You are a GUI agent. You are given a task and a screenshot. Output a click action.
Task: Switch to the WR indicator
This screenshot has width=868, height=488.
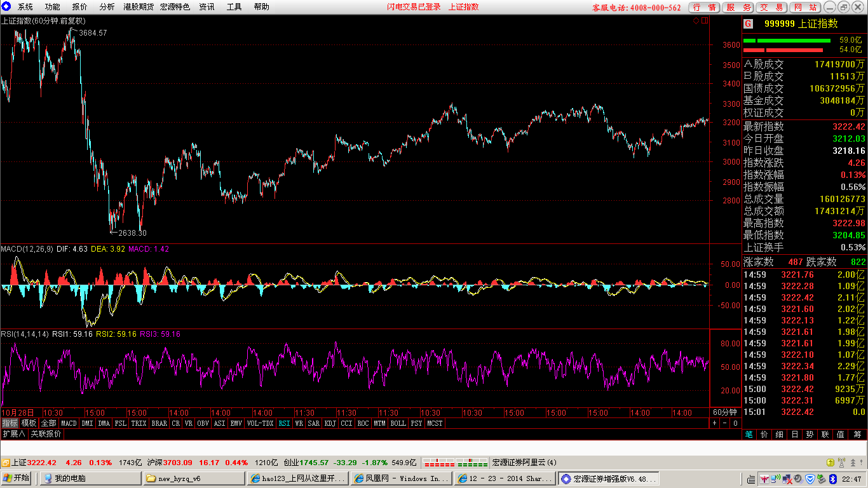(x=299, y=423)
